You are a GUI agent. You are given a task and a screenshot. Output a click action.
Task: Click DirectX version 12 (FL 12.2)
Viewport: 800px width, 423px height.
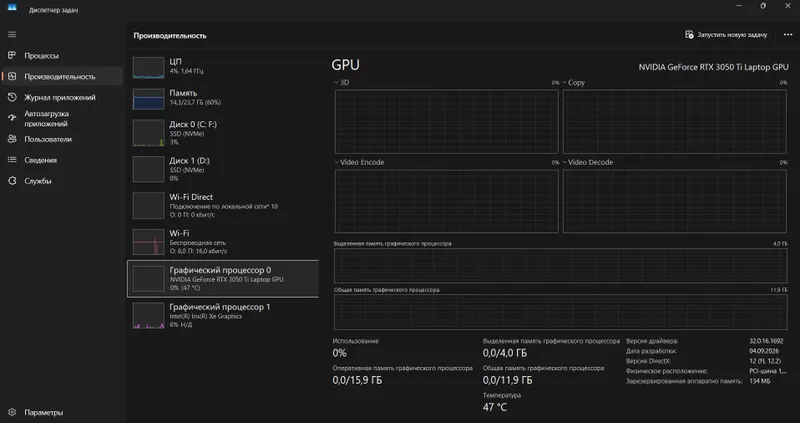tap(765, 361)
